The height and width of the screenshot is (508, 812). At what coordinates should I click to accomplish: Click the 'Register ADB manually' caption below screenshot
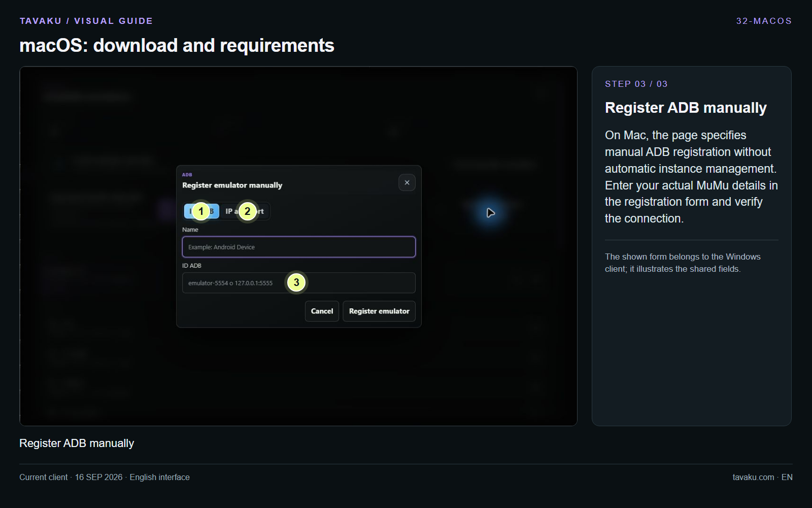(77, 443)
